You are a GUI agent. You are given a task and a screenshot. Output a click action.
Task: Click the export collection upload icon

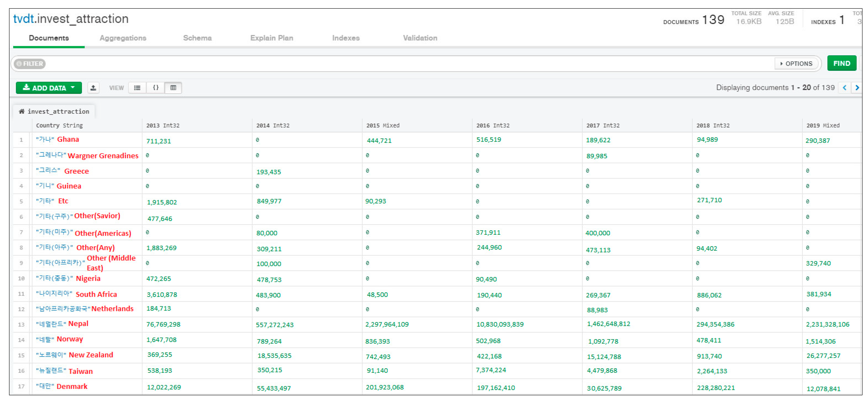point(93,88)
